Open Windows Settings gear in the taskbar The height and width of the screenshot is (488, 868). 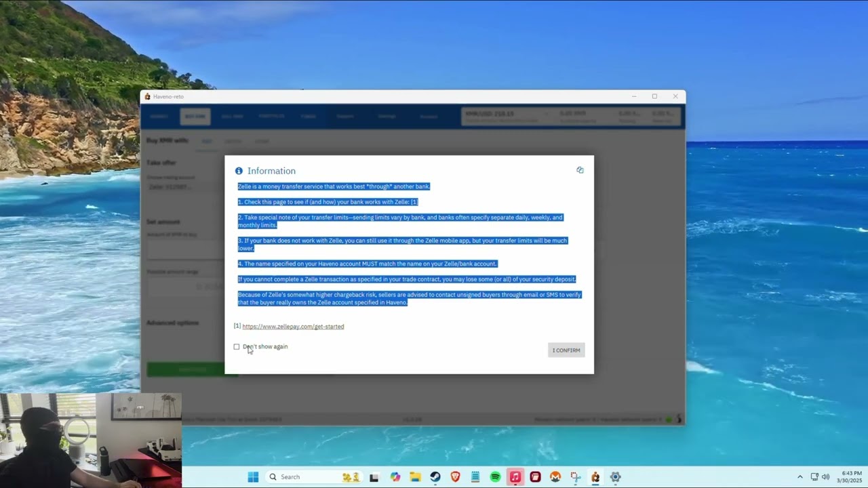pos(616,477)
